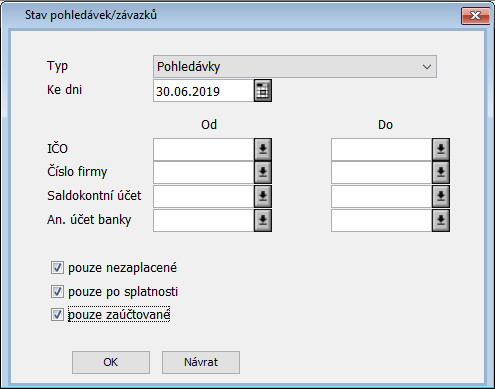Open lookup for IČO Od field
The width and height of the screenshot is (495, 389).
[x=263, y=149]
